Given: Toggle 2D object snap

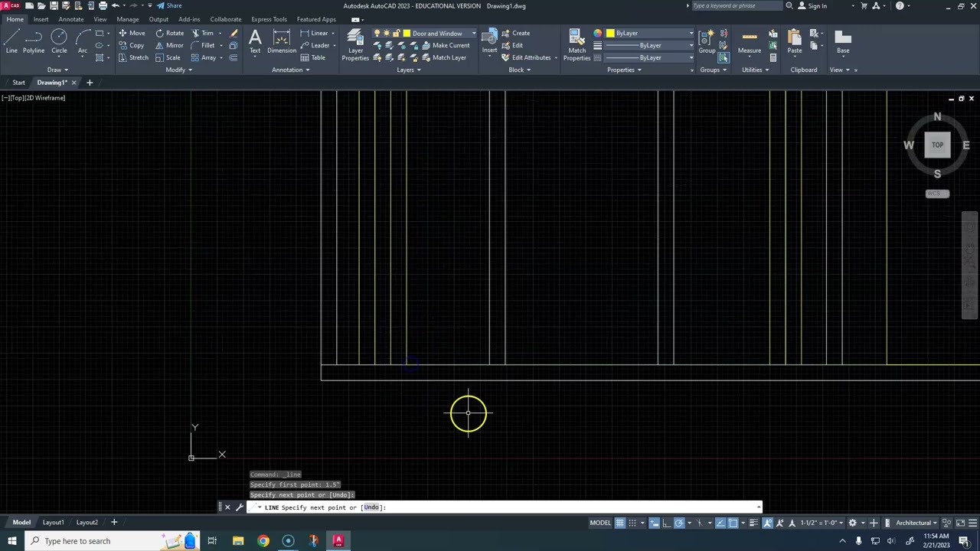Looking at the screenshot, I should point(733,523).
